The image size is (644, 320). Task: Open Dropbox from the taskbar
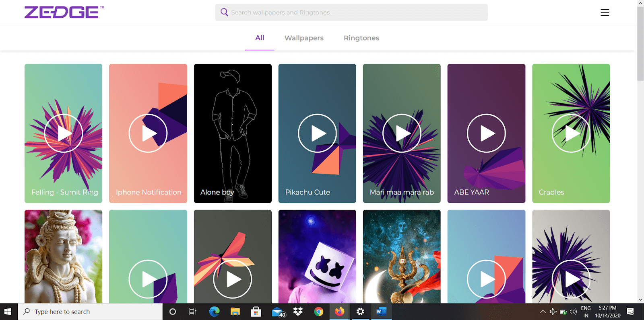(298, 312)
